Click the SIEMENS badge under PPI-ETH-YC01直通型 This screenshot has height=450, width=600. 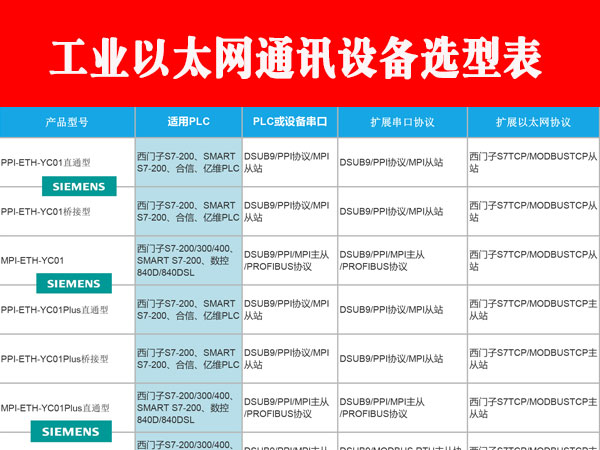pyautogui.click(x=79, y=186)
